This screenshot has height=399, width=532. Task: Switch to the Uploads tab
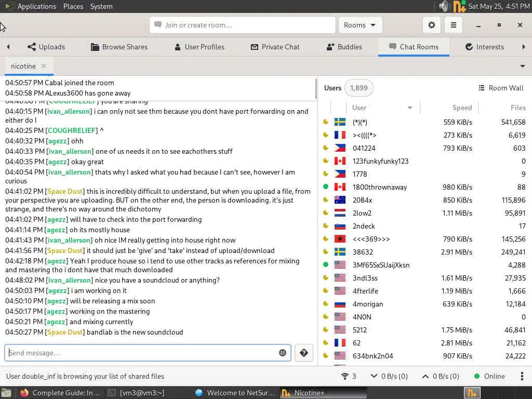coord(46,47)
